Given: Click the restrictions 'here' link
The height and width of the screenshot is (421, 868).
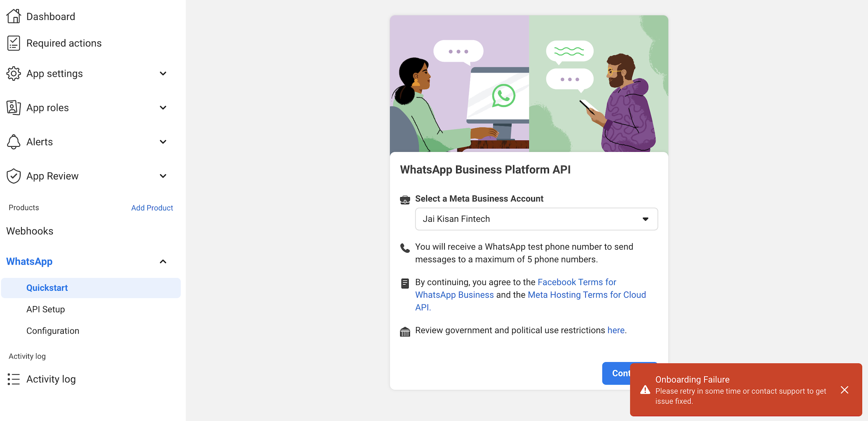Looking at the screenshot, I should tap(616, 330).
